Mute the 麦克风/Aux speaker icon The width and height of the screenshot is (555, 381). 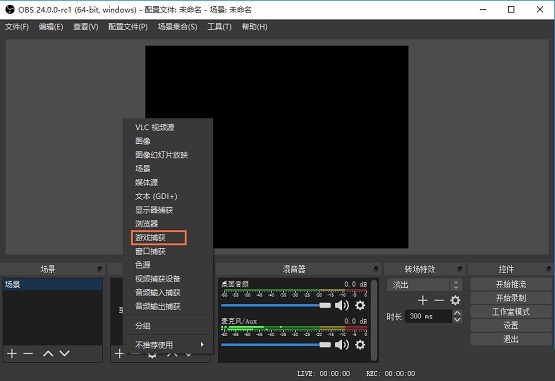(x=342, y=345)
